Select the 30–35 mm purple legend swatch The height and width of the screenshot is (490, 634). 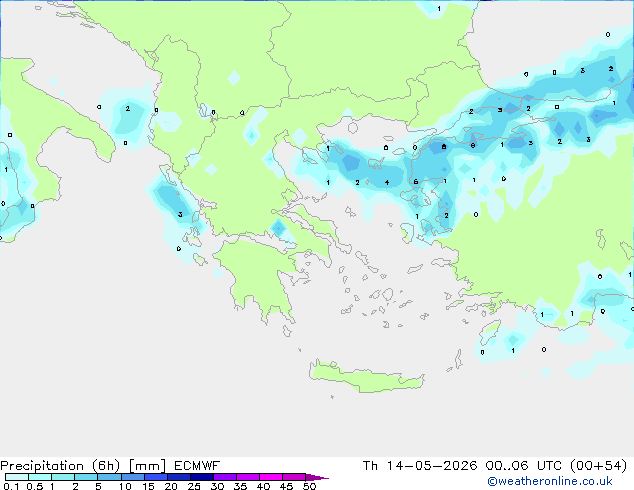(x=224, y=477)
